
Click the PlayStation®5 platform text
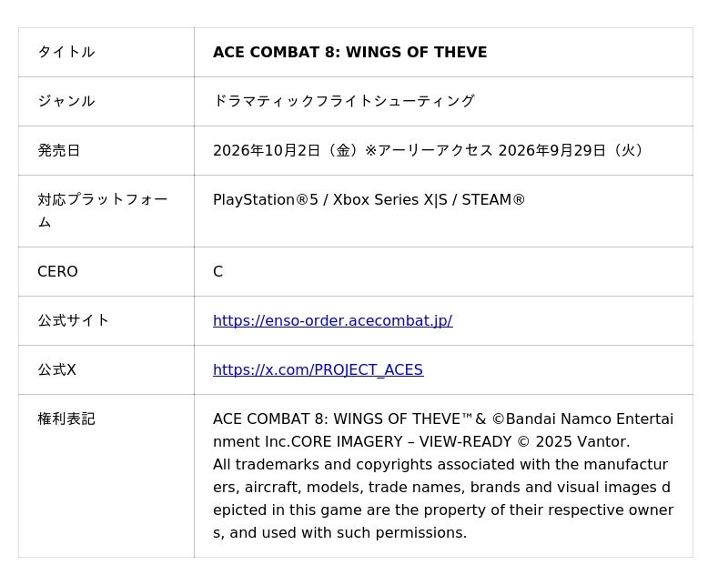click(x=266, y=199)
